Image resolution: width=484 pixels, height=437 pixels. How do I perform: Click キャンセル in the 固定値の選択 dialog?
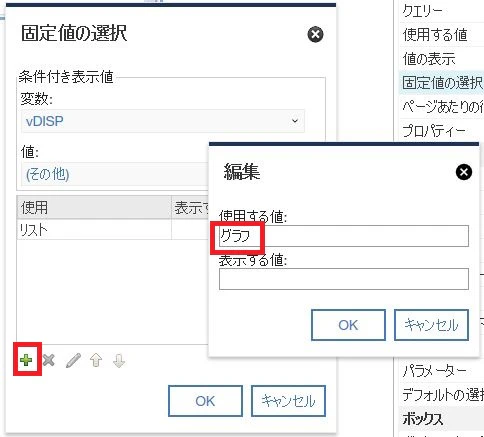[x=288, y=401]
